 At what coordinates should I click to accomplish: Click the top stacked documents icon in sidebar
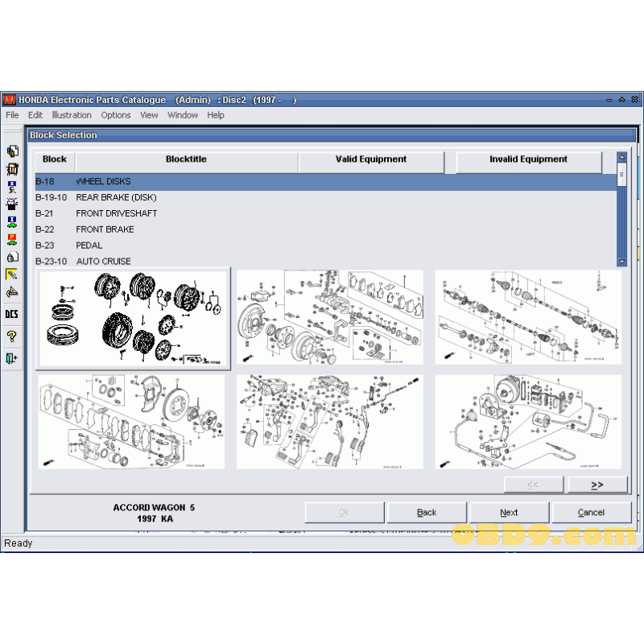[11, 151]
